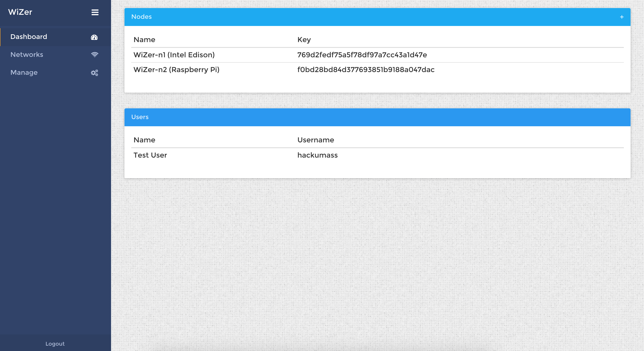Image resolution: width=644 pixels, height=351 pixels.
Task: Open the Dashboard menu item
Action: [29, 37]
